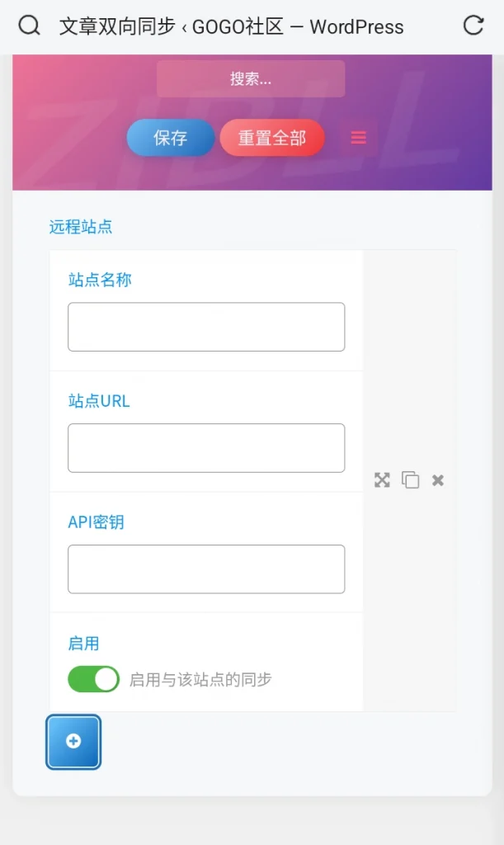Click the 远程站点 section heading
Image resolution: width=504 pixels, height=845 pixels.
pos(81,226)
